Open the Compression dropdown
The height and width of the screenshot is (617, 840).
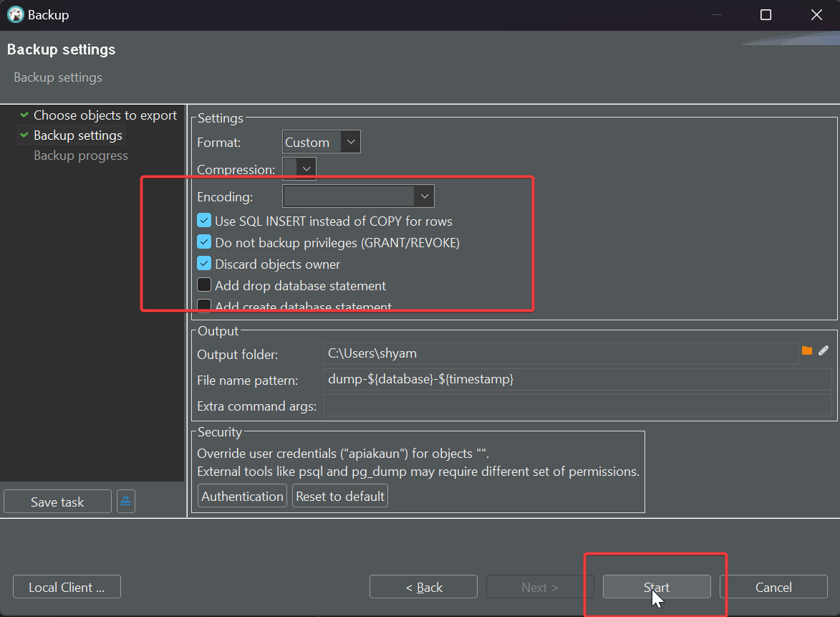click(x=299, y=169)
